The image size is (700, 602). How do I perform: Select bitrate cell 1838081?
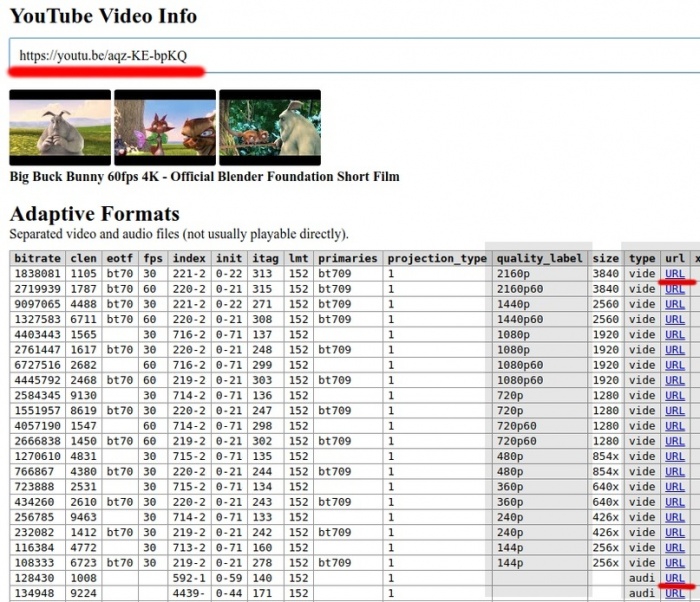coord(38,274)
